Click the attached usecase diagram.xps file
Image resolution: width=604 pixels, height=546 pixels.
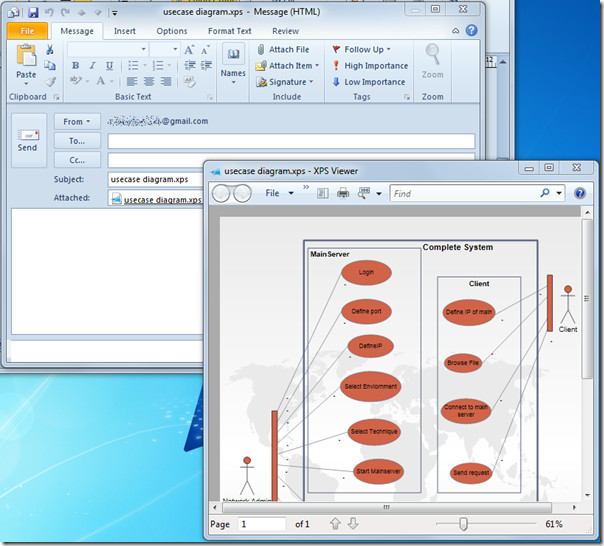157,200
